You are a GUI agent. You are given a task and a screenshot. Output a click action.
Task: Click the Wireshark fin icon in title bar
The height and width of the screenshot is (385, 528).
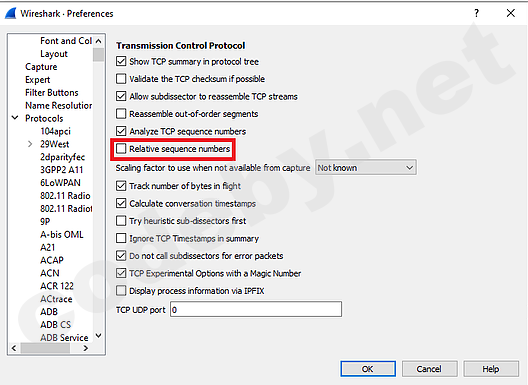coord(10,13)
